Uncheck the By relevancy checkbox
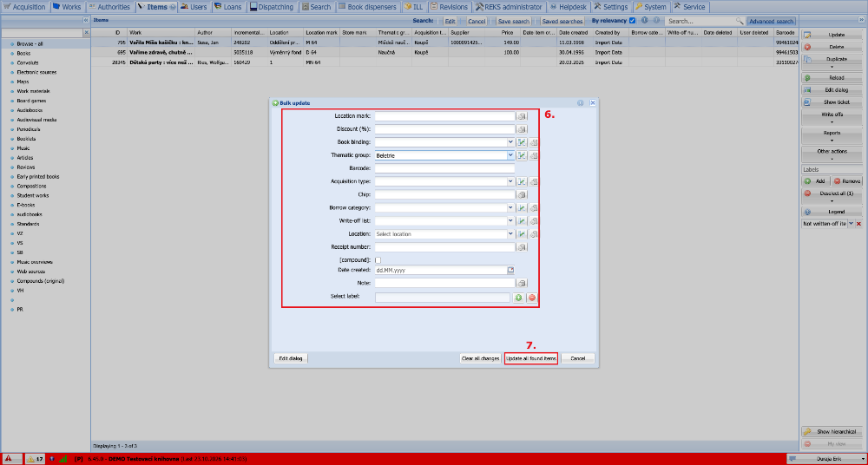The width and height of the screenshot is (868, 465). (x=633, y=21)
